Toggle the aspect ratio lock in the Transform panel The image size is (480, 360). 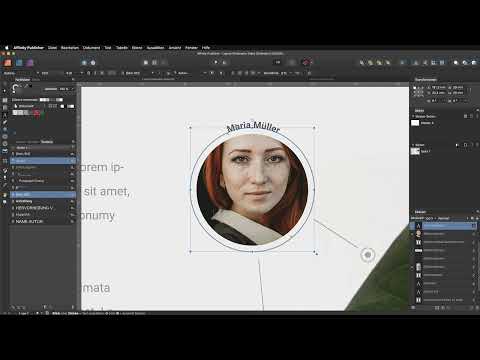coord(470,90)
